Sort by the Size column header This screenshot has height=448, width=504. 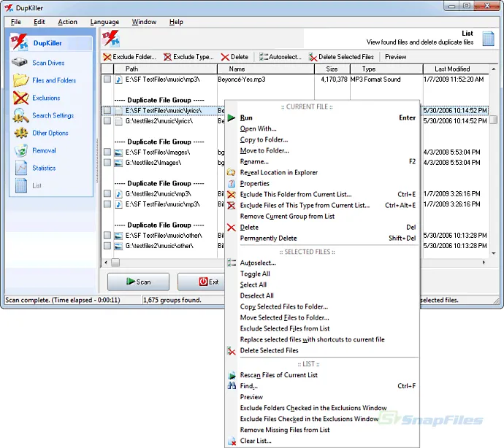[332, 69]
